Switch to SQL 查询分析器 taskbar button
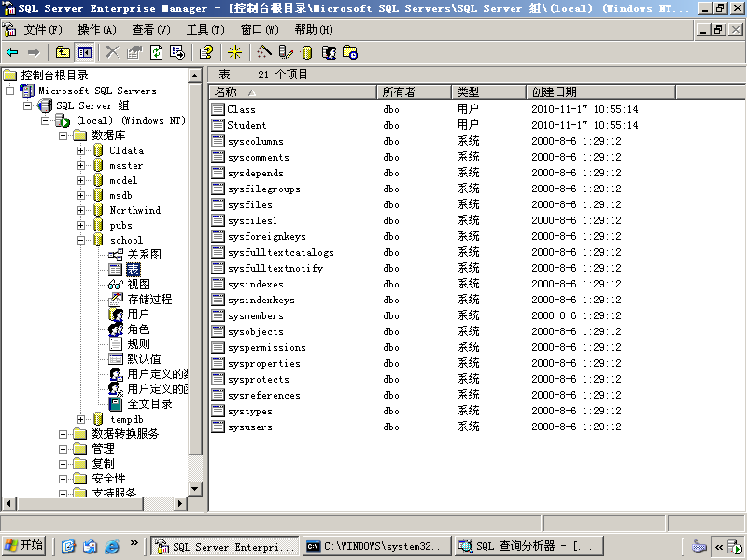 (x=529, y=546)
